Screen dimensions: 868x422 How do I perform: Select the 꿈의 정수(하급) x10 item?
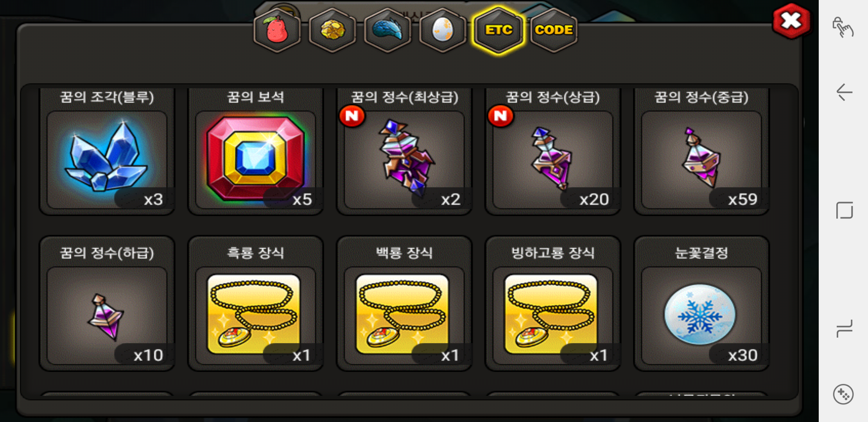pos(107,304)
